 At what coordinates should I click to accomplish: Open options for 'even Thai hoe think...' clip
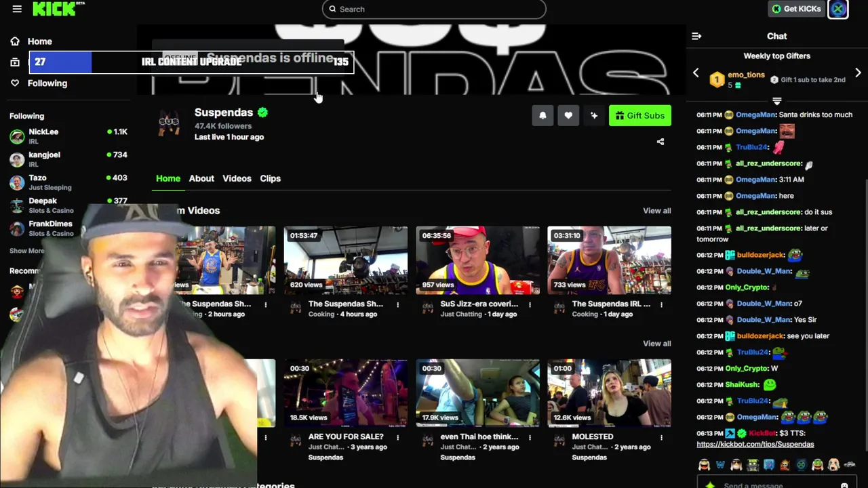pyautogui.click(x=530, y=437)
